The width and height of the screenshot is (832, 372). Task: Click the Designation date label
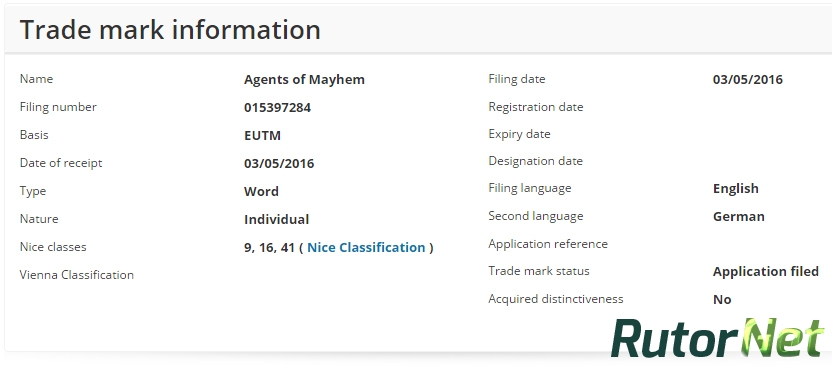pyautogui.click(x=535, y=161)
